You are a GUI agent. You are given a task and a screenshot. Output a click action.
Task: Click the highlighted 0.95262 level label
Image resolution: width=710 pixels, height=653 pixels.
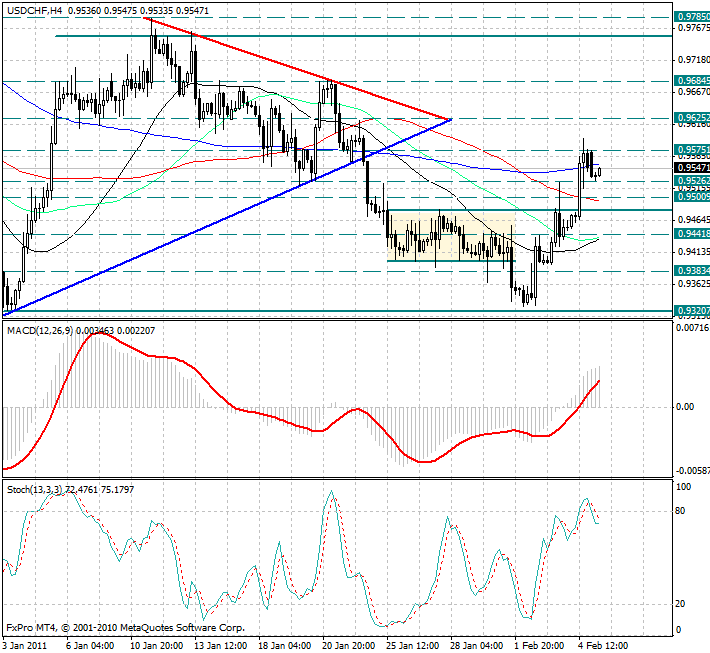tap(692, 181)
